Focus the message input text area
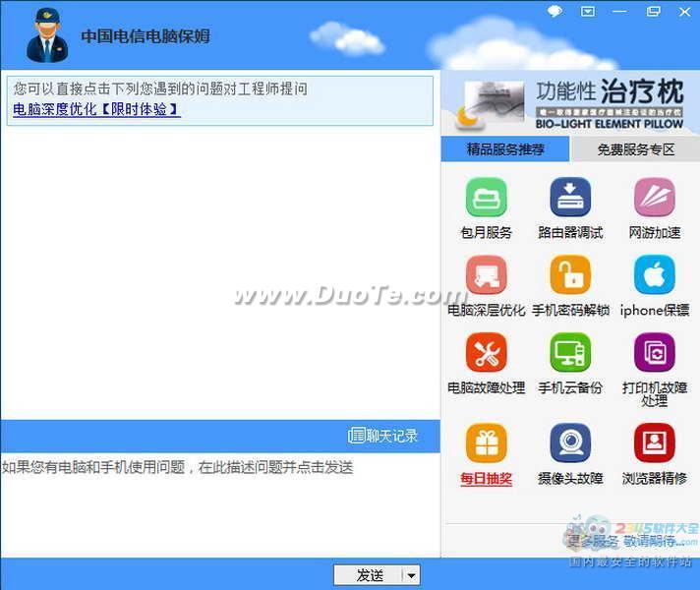 (x=220, y=504)
